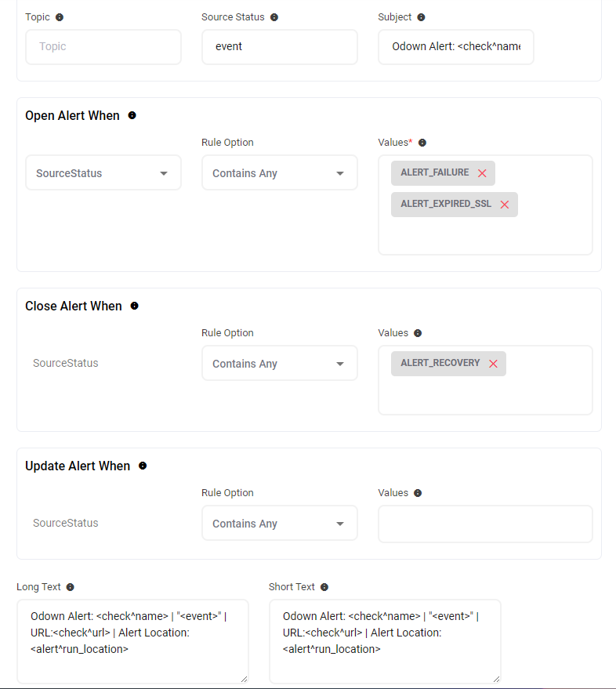Click the Subject field with Odown Alert
Screen dimensions: 616x689
[456, 47]
